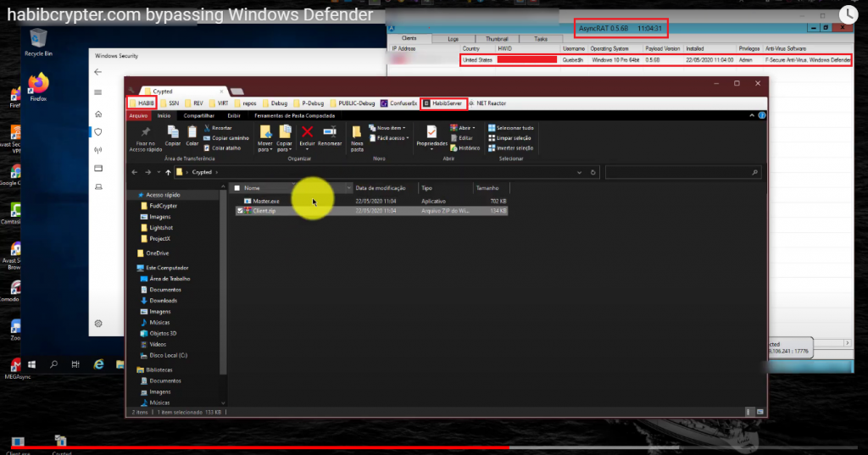The height and width of the screenshot is (455, 868).
Task: Click Windows Security home icon
Action: [98, 114]
